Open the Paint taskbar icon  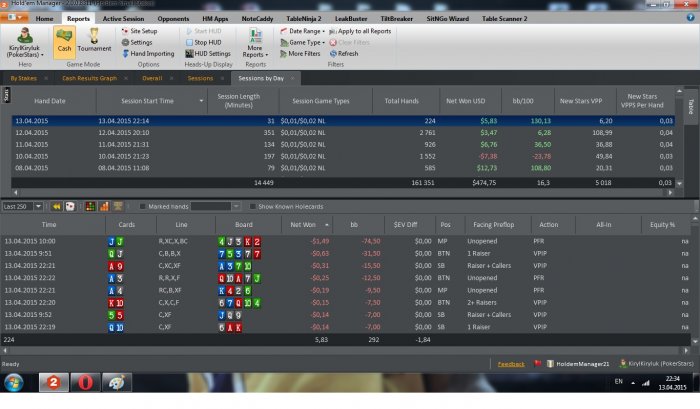(117, 383)
